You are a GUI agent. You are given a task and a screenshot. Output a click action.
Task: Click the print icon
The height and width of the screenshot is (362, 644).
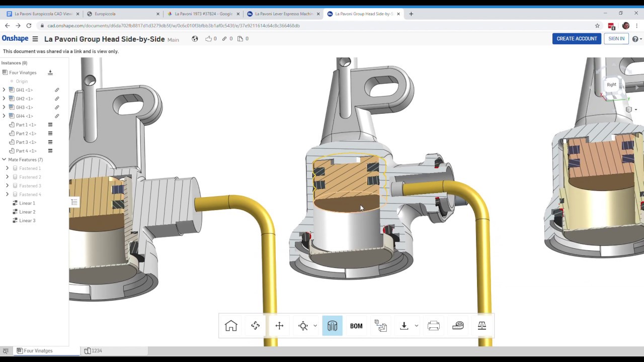click(x=433, y=326)
